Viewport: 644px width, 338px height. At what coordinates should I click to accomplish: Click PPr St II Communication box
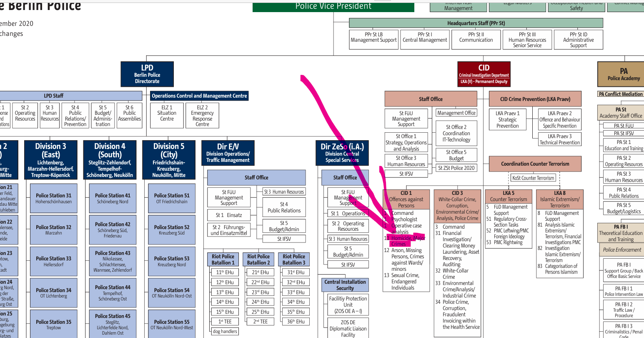coord(476,39)
